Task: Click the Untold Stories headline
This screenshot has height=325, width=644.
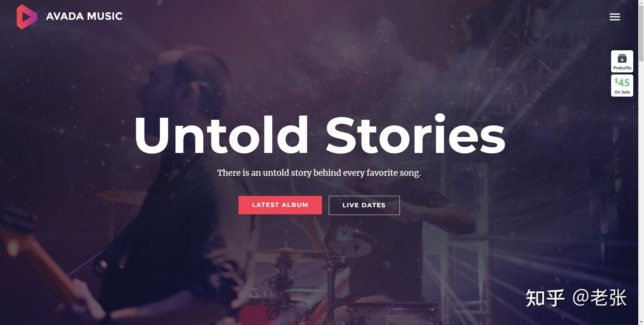Action: (320, 134)
